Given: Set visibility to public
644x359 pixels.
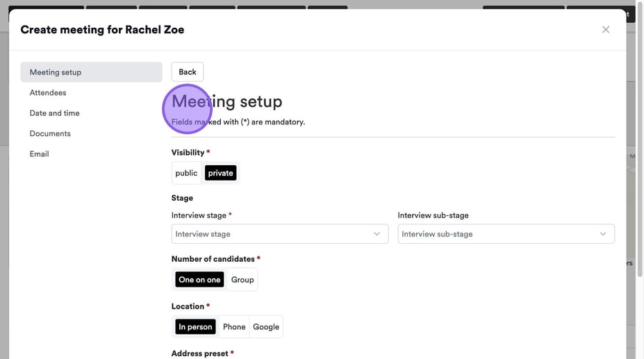Looking at the screenshot, I should [x=186, y=173].
